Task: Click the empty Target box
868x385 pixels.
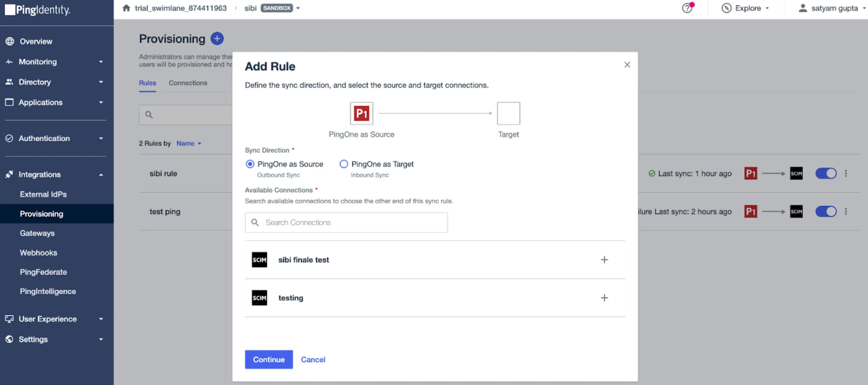Action: [508, 113]
